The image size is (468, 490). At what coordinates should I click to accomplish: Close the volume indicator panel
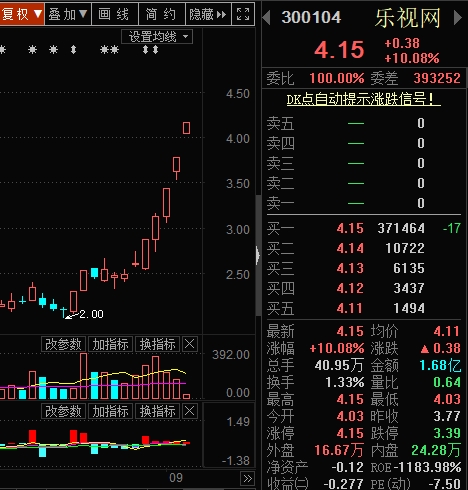click(x=190, y=344)
